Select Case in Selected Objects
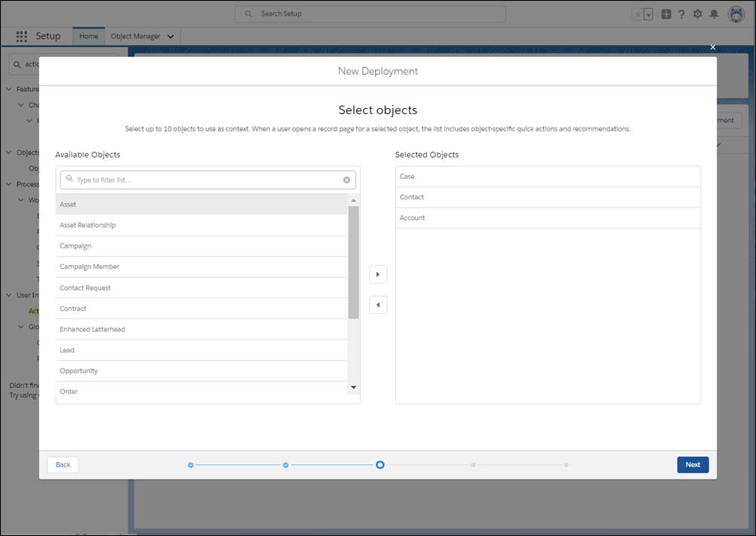756x536 pixels. tap(548, 177)
